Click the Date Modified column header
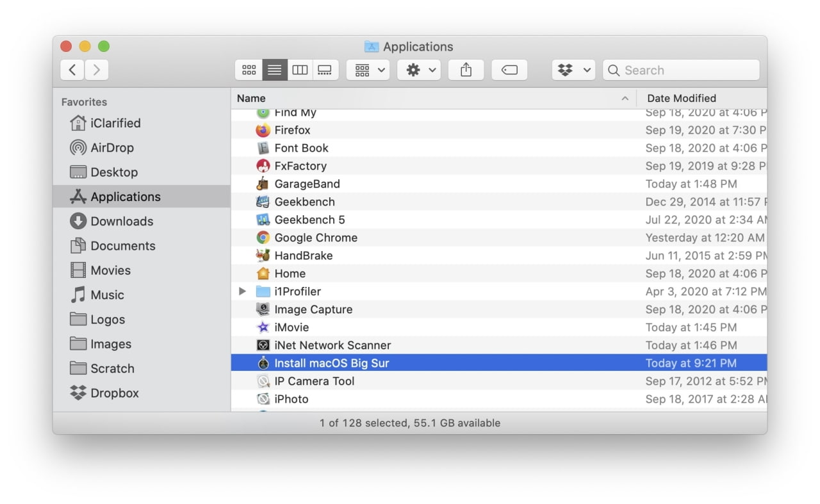The image size is (820, 504). [681, 98]
